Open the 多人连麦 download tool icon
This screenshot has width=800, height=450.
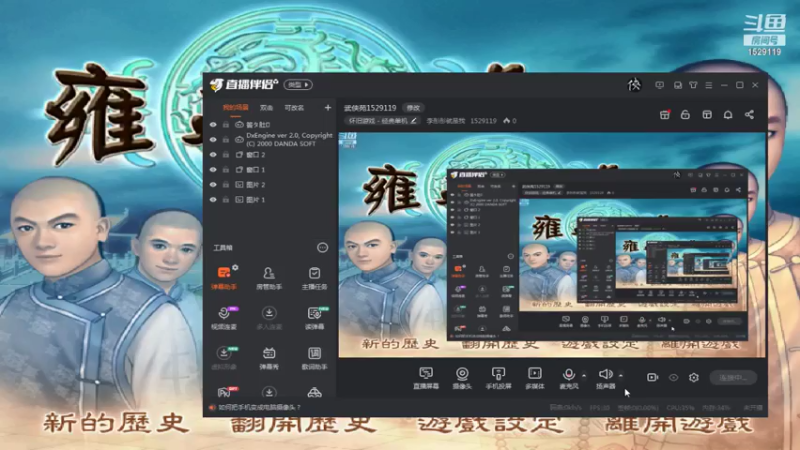[x=269, y=318]
